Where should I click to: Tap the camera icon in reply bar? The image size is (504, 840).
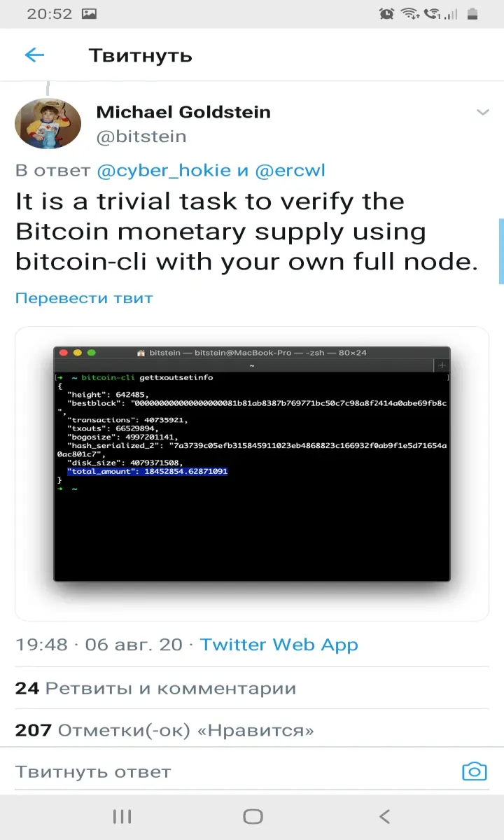click(x=474, y=771)
